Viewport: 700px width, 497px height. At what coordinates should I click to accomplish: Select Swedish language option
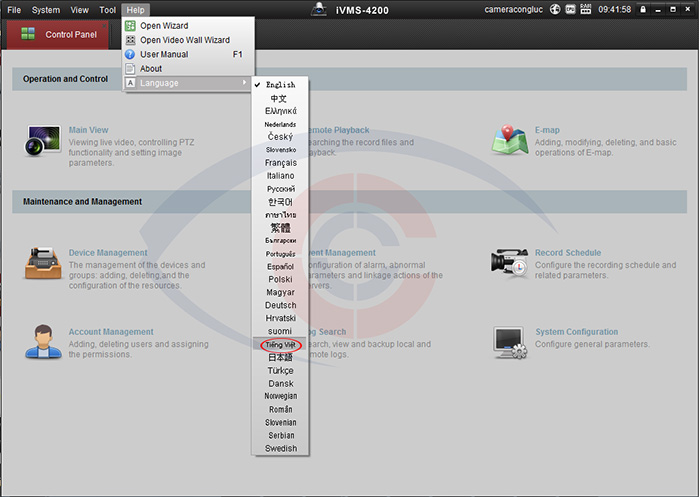coord(280,448)
